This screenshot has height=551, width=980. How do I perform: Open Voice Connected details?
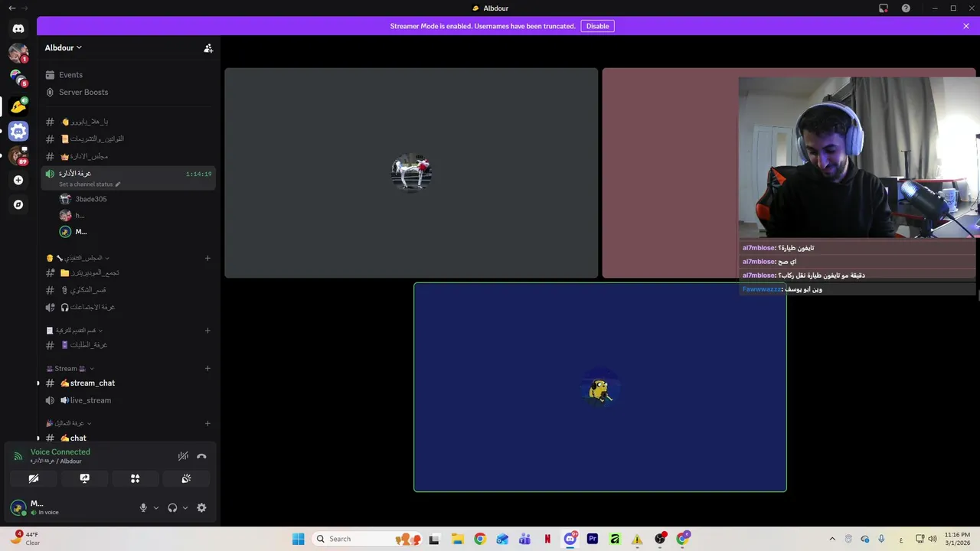click(60, 452)
